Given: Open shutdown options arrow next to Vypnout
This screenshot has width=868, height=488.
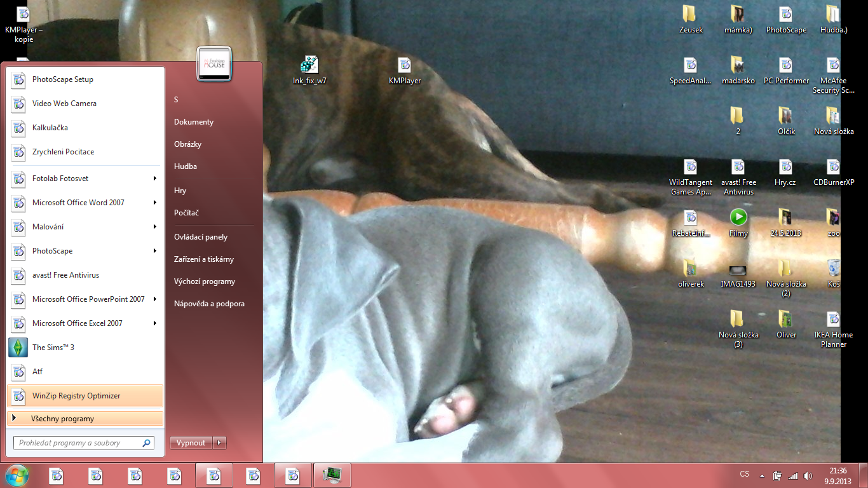Looking at the screenshot, I should pos(219,443).
